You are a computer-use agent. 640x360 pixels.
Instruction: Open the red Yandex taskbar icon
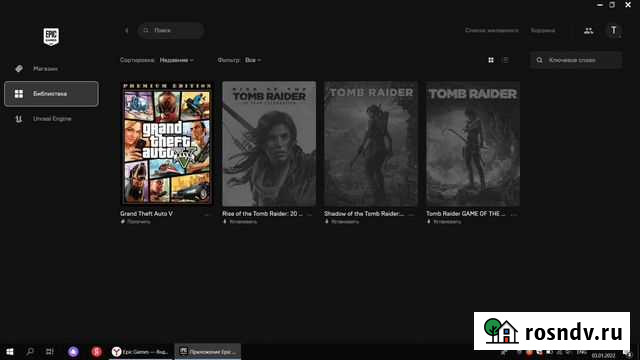tap(96, 351)
